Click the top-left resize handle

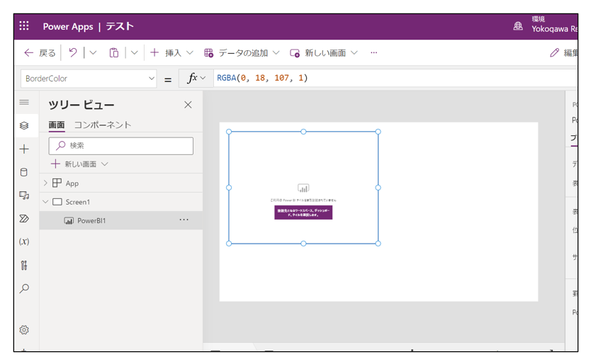coord(229,132)
